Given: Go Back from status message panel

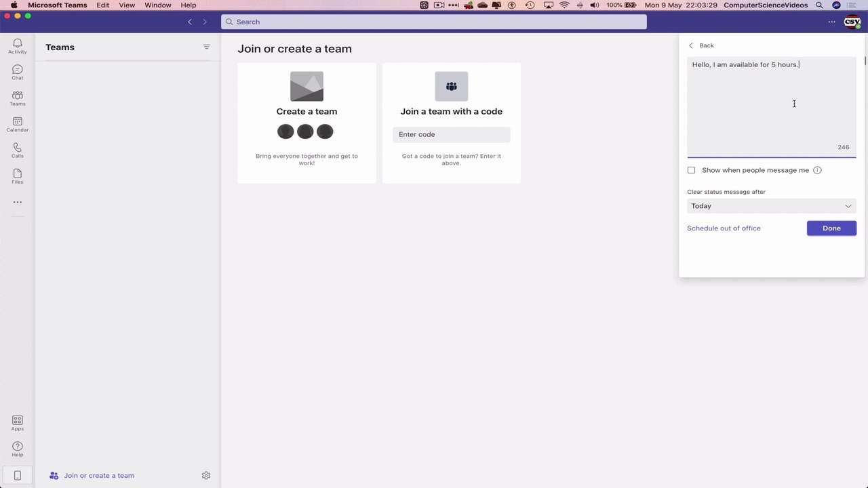Looking at the screenshot, I should 701,45.
